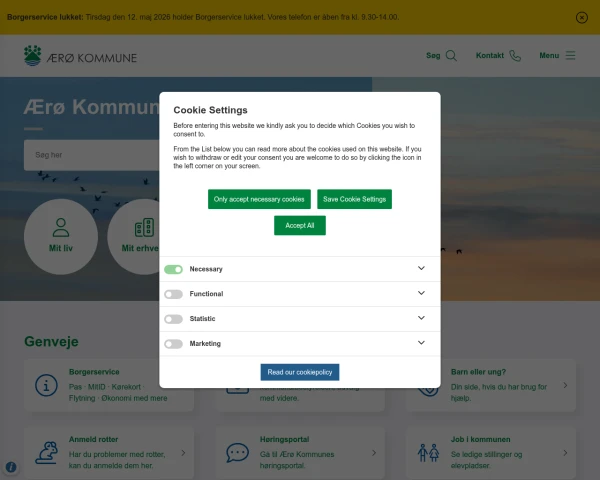Click the Accept All button
The width and height of the screenshot is (600, 480).
pyautogui.click(x=300, y=225)
